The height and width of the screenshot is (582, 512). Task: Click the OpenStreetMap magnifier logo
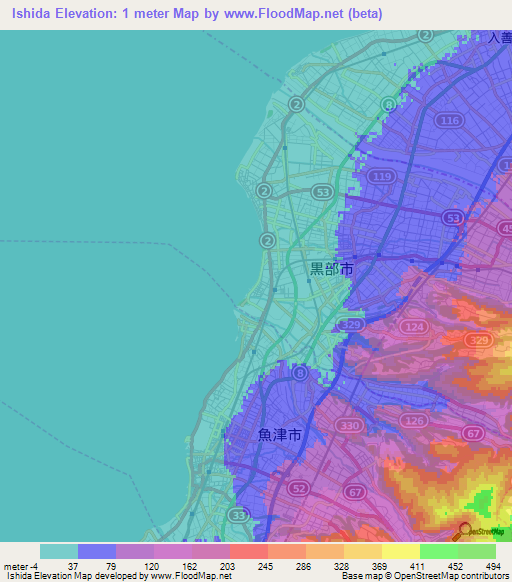(477, 532)
